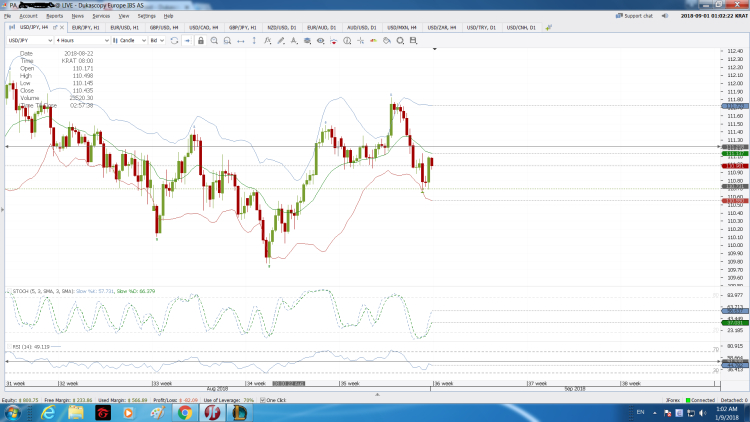Detach the USD/JPY H4 tab icon

(55, 28)
